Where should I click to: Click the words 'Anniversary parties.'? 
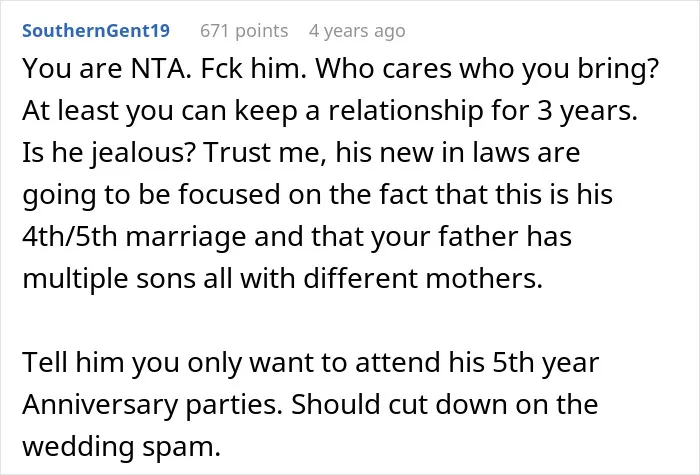coord(152,404)
